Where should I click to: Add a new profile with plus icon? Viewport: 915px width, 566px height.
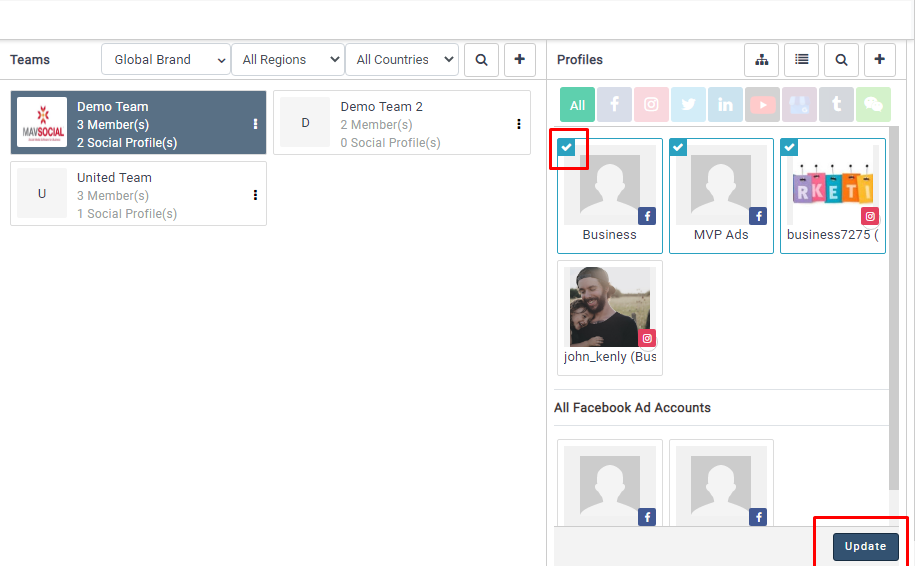[879, 60]
